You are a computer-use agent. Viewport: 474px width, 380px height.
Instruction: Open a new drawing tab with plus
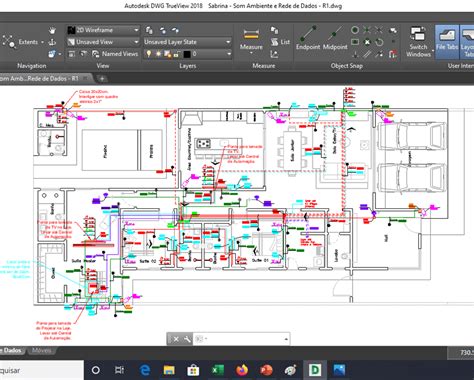[x=102, y=79]
